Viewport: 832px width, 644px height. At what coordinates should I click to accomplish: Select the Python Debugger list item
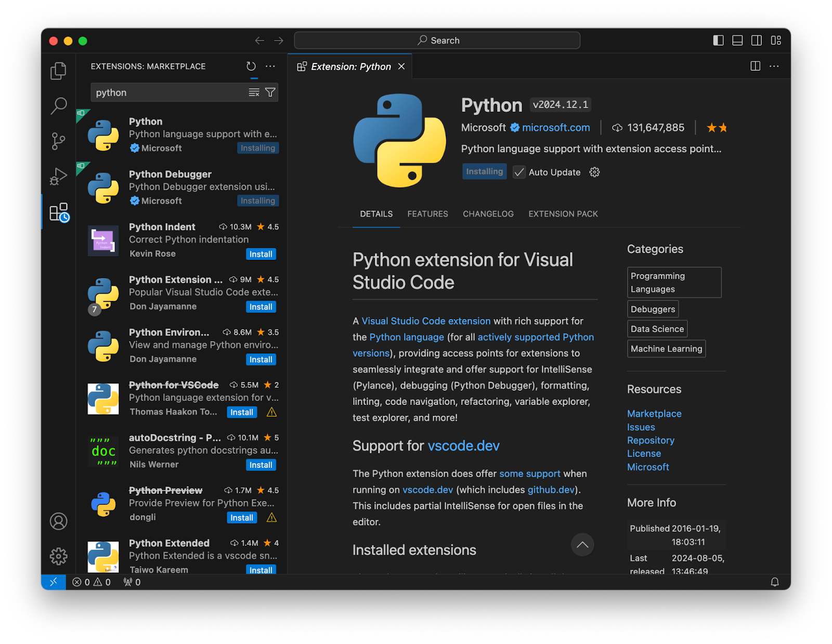(181, 187)
